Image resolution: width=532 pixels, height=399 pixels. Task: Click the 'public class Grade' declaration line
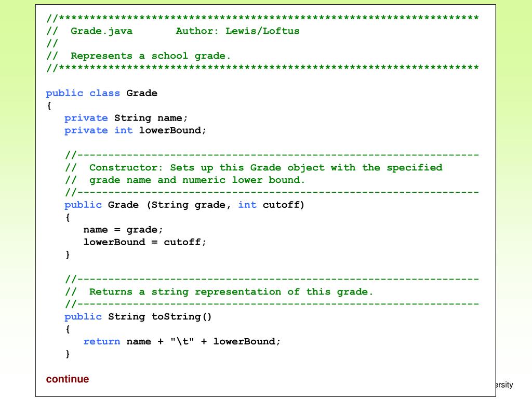click(x=101, y=93)
